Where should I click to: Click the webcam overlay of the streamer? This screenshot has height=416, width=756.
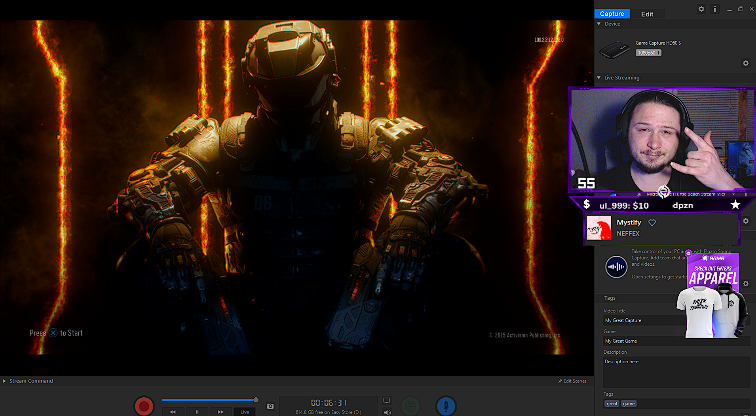[x=662, y=141]
